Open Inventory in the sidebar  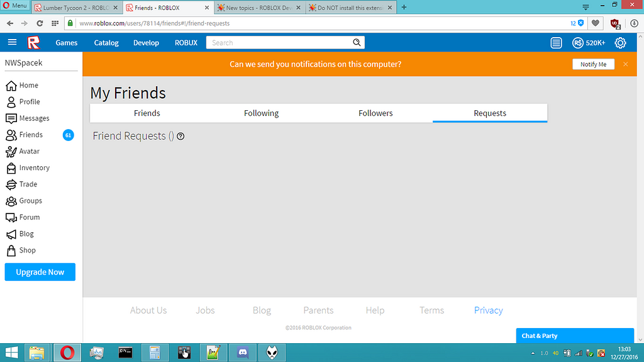28,167
